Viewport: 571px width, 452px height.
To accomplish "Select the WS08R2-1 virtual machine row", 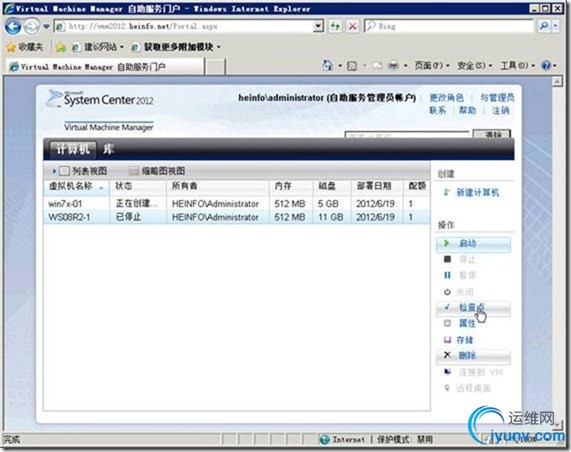I will coord(237,217).
